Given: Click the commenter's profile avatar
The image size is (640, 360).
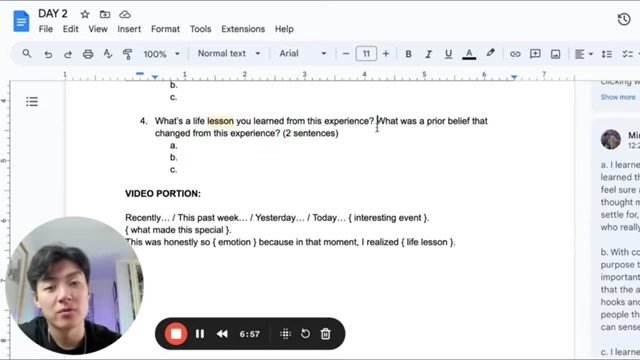Looking at the screenshot, I should 611,139.
